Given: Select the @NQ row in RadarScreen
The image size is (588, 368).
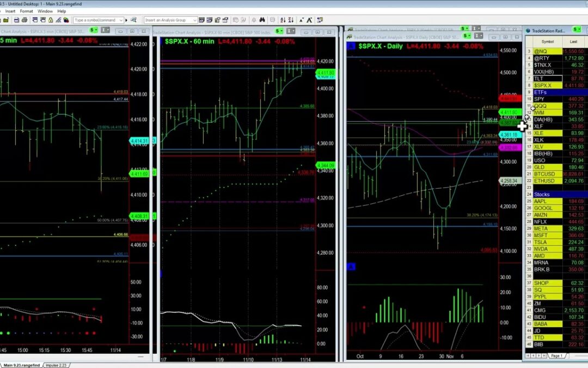Looking at the screenshot, I should coord(548,51).
